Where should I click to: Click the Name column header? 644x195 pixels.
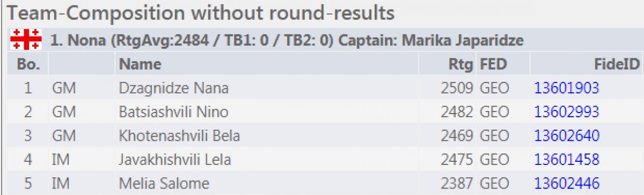pos(140,64)
